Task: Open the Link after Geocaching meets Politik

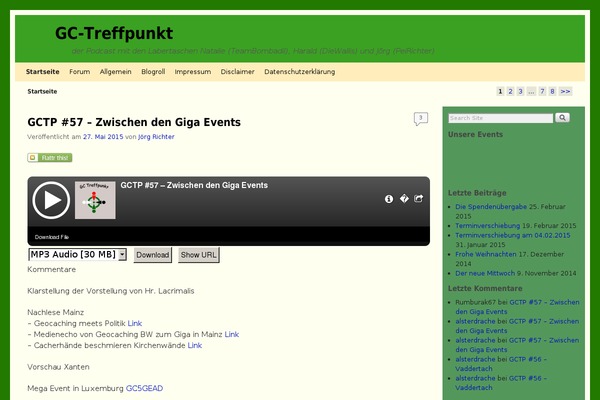Action: click(x=135, y=323)
